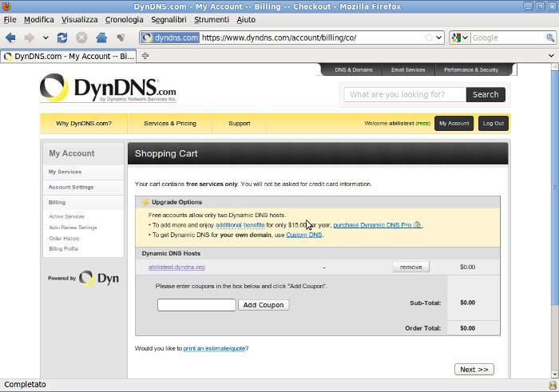The width and height of the screenshot is (559, 392).
Task: Open the Strumenti menu
Action: coord(211,19)
